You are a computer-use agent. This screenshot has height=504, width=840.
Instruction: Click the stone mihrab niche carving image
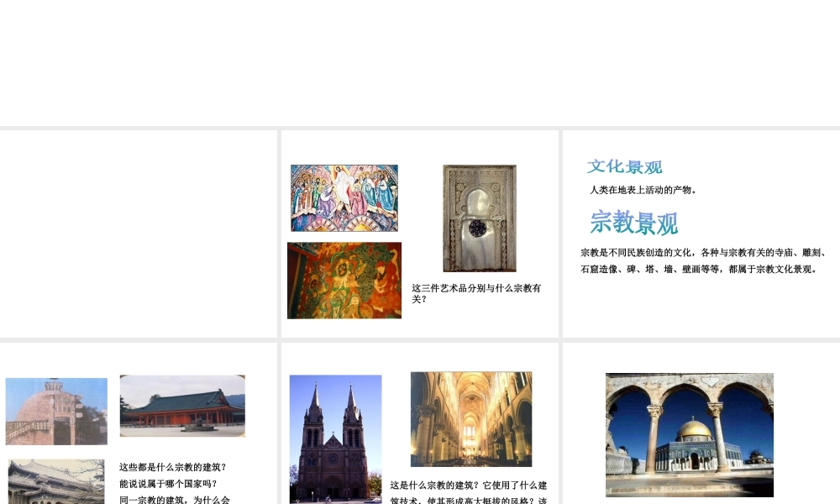pyautogui.click(x=480, y=218)
